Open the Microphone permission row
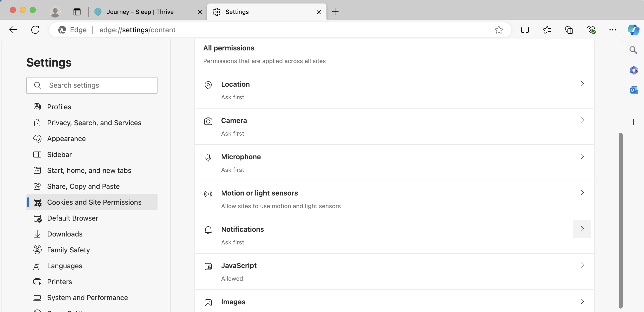The image size is (644, 312). pyautogui.click(x=394, y=163)
